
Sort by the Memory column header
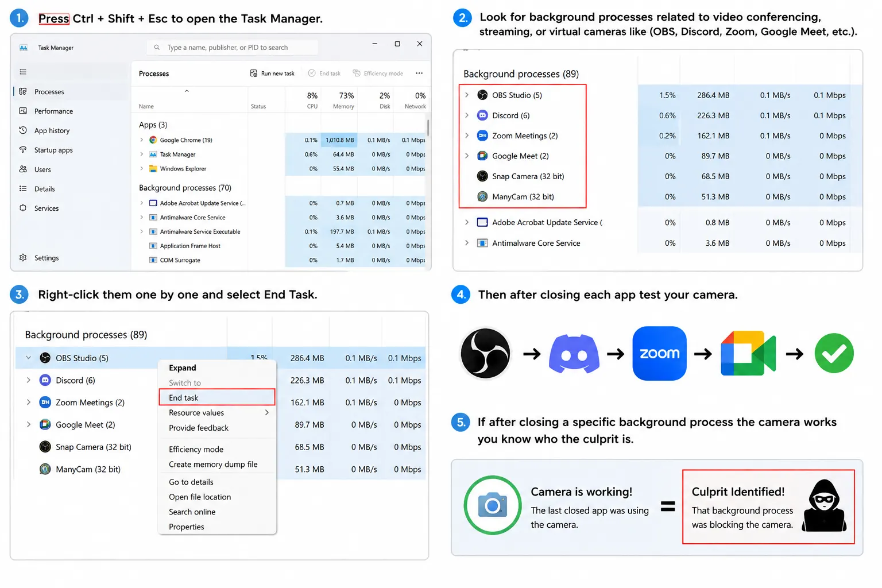pyautogui.click(x=339, y=100)
